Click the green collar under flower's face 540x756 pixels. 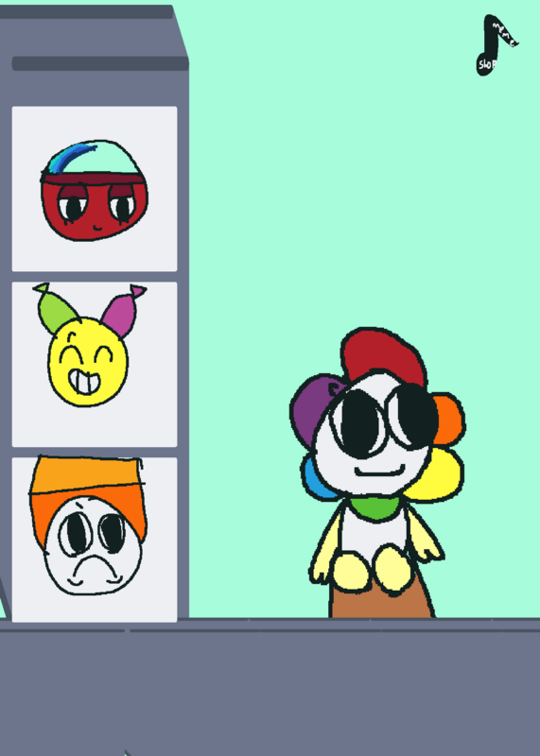tap(375, 507)
